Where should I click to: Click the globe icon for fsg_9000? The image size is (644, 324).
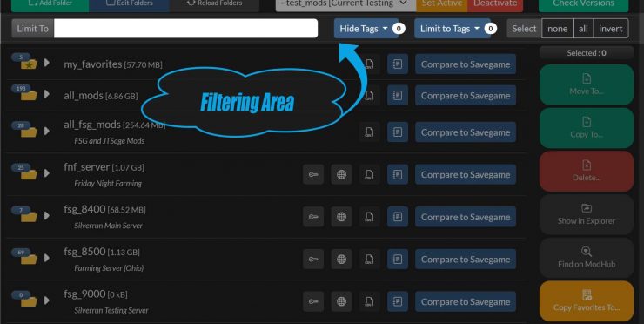click(x=341, y=301)
